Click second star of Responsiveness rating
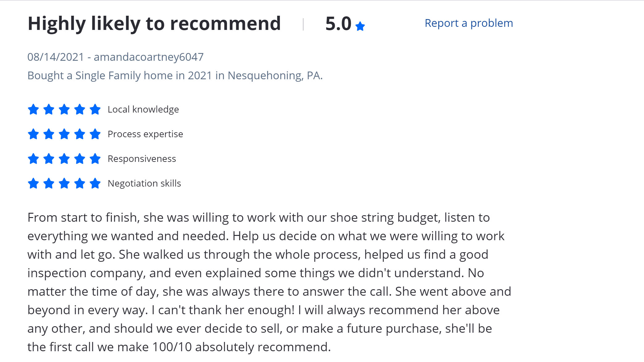644x362 pixels. tap(49, 159)
